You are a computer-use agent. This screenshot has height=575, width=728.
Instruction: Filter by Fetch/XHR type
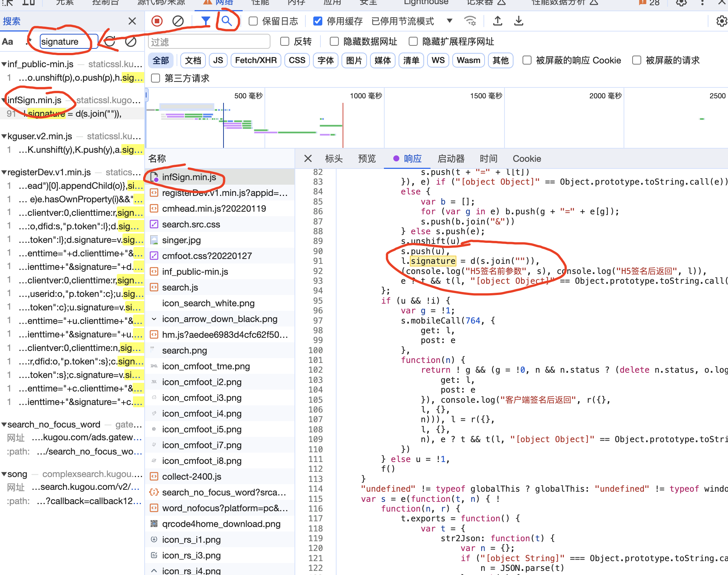tap(256, 60)
